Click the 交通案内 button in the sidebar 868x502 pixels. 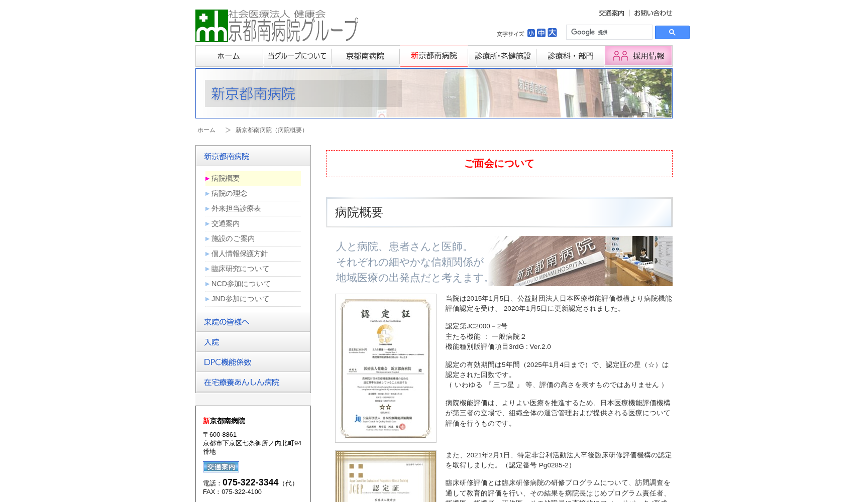click(x=221, y=467)
